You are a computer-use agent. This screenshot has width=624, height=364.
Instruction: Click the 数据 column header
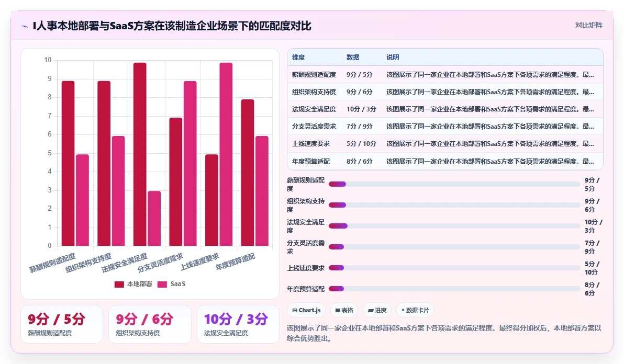(353, 57)
